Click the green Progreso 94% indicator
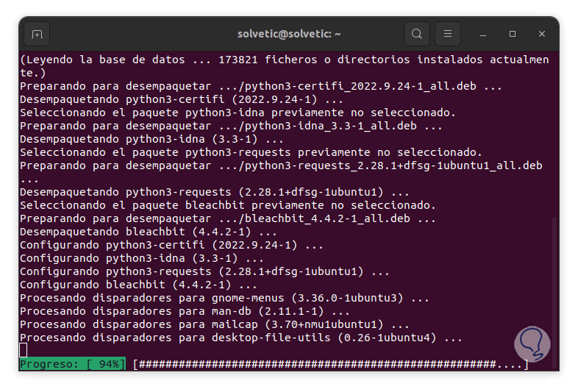Image resolution: width=578 pixels, height=392 pixels. point(72,365)
